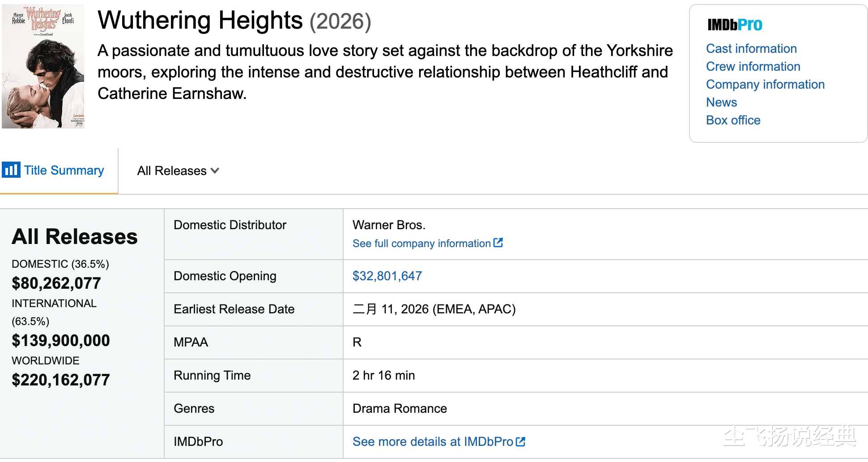Image resolution: width=868 pixels, height=462 pixels.
Task: Click the See full company information link
Action: tap(421, 244)
